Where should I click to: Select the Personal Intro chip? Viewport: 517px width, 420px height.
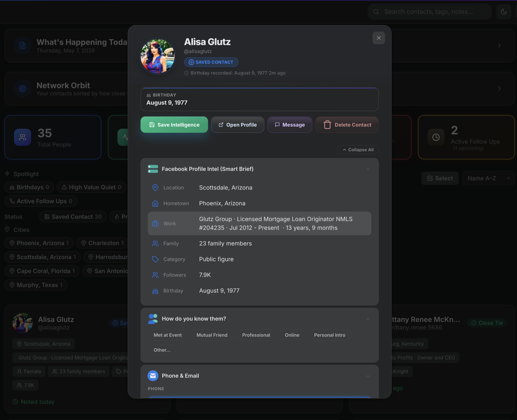point(329,335)
